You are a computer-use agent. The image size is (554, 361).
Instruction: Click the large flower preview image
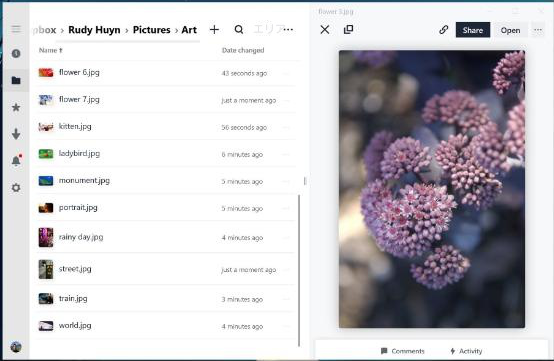(432, 189)
